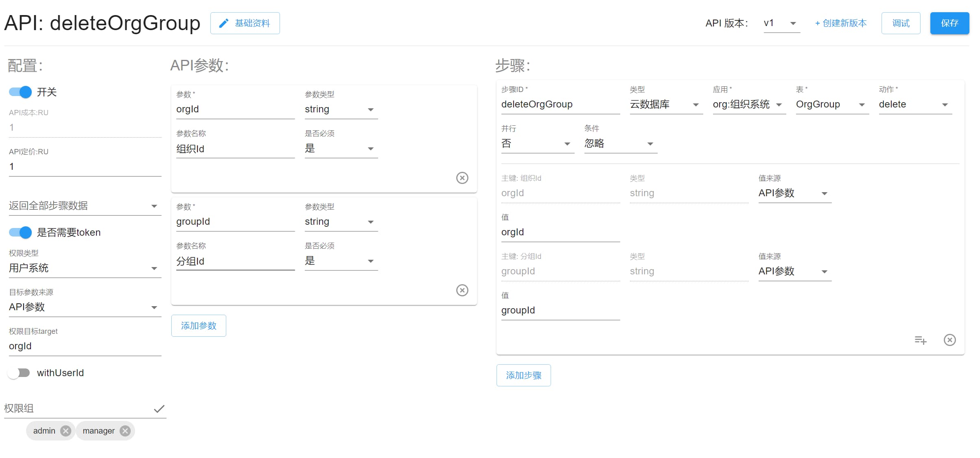980x458 pixels.
Task: Open the 并行 否 dropdown
Action: point(538,143)
